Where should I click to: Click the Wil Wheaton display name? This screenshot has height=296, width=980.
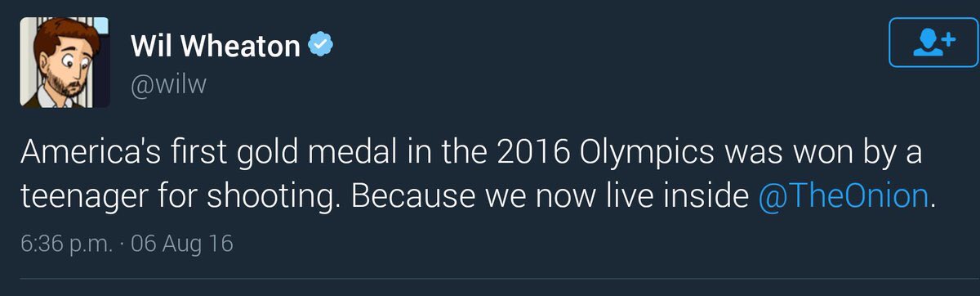[215, 47]
